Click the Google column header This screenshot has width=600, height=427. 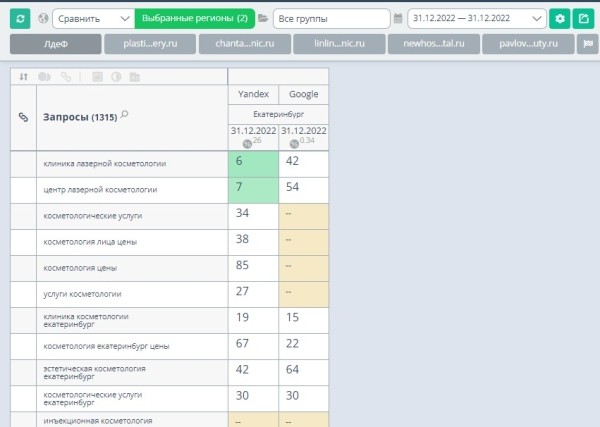303,93
